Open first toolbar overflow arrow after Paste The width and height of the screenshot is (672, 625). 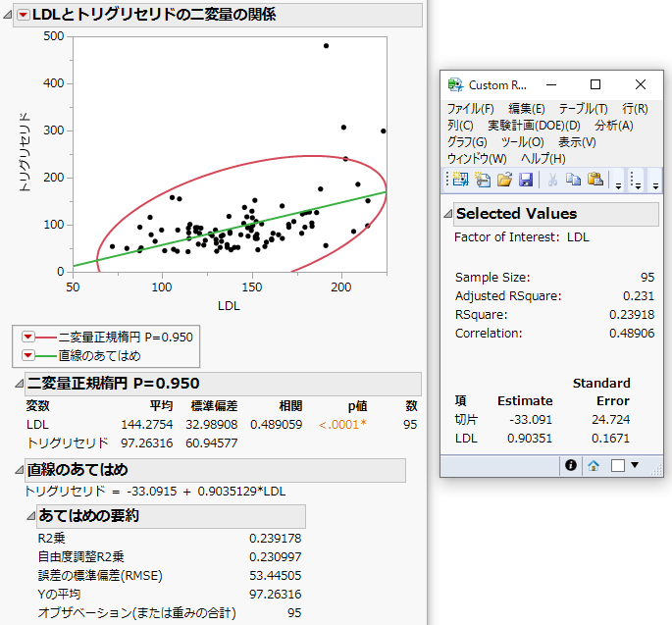coord(618,186)
